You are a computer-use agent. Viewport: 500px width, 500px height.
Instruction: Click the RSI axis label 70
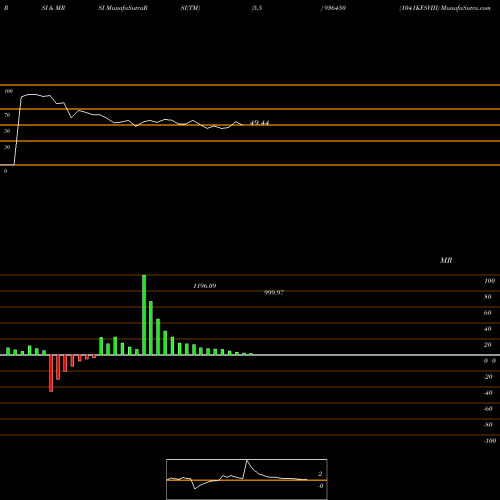tap(7, 115)
